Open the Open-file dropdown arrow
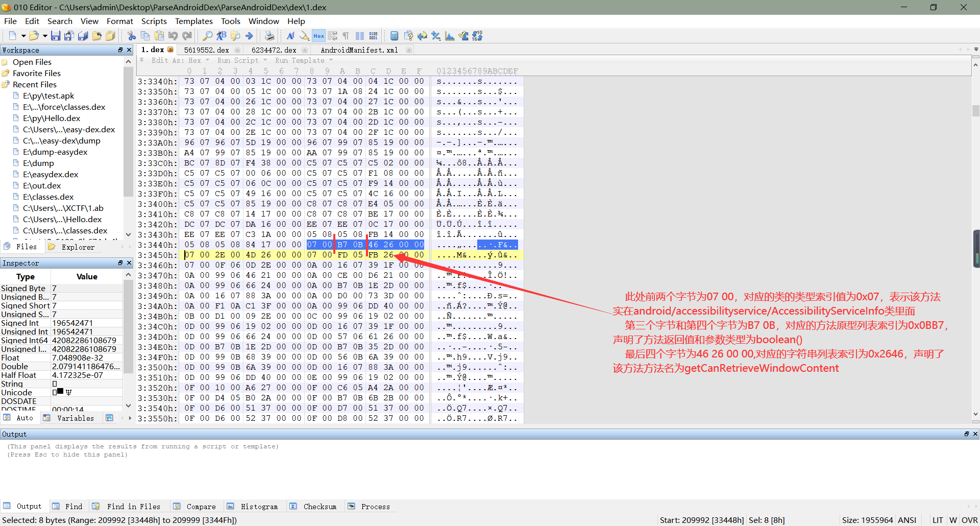Viewport: 980px width, 526px height. pyautogui.click(x=45, y=36)
